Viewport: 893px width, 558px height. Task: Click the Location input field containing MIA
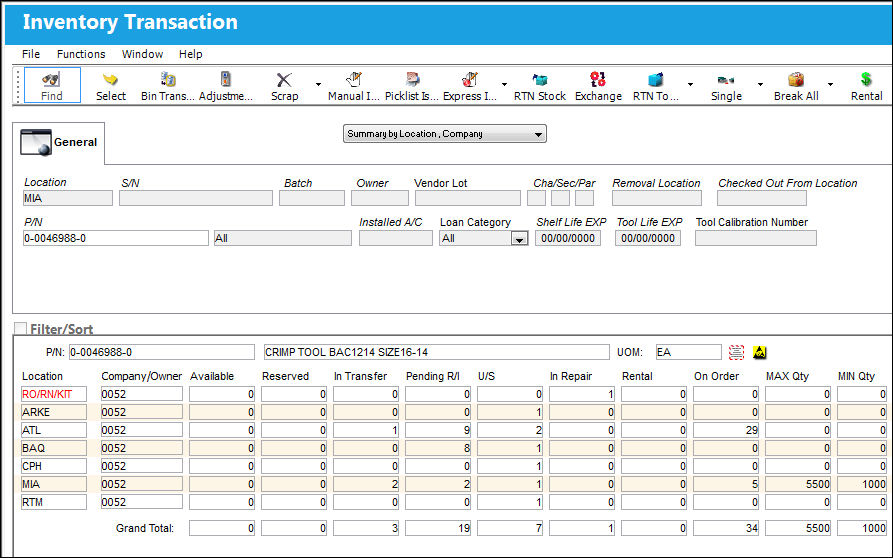[x=68, y=198]
